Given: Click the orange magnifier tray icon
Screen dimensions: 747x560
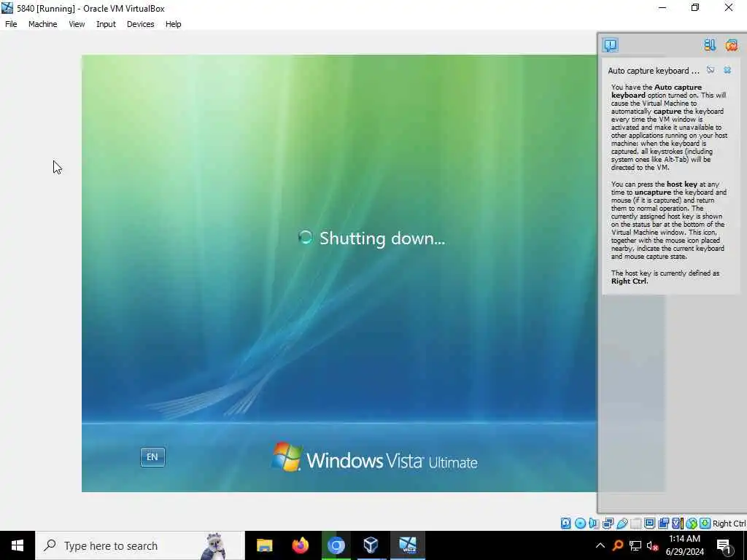Looking at the screenshot, I should [618, 545].
